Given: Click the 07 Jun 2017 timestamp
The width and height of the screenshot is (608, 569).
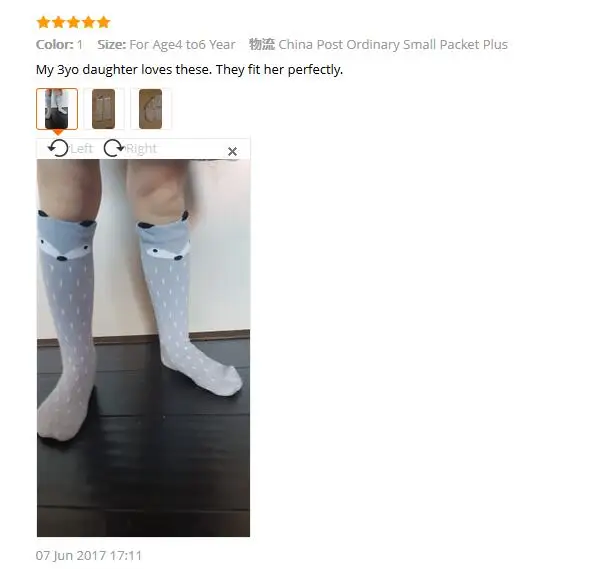Looking at the screenshot, I should 89,555.
